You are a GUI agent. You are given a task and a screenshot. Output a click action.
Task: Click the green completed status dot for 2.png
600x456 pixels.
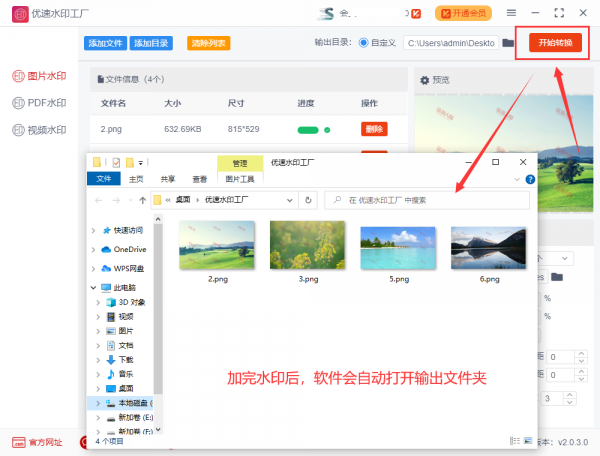tap(327, 130)
